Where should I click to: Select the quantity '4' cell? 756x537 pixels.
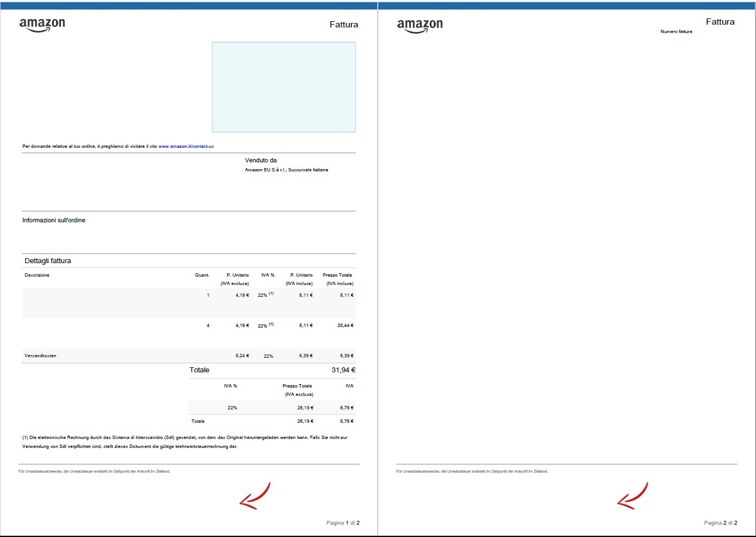click(x=208, y=325)
